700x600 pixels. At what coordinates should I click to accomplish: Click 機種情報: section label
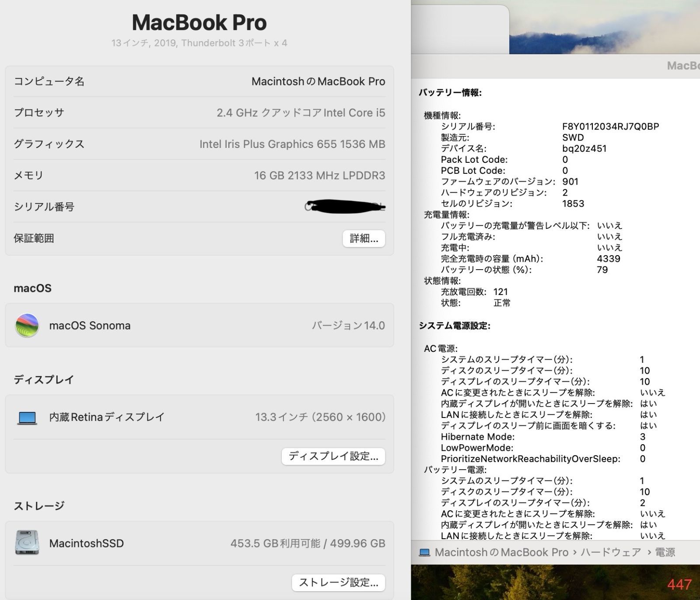pyautogui.click(x=442, y=116)
